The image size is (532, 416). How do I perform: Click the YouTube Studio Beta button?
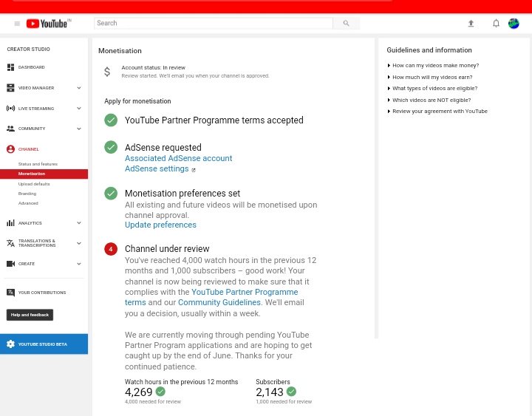click(44, 344)
